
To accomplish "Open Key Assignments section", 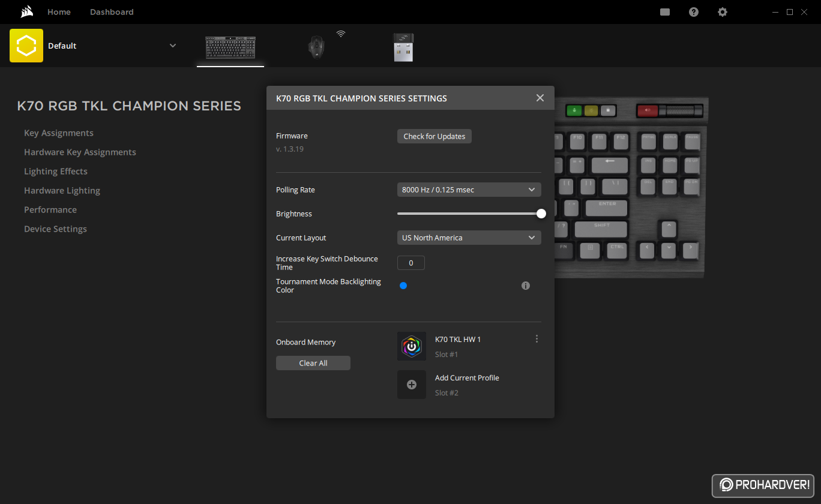I will (x=59, y=133).
